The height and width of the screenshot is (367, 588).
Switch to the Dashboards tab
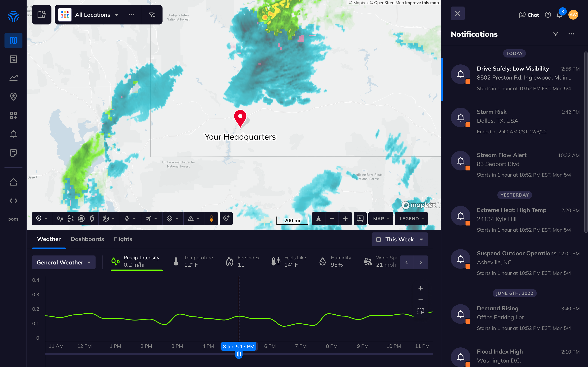(87, 239)
